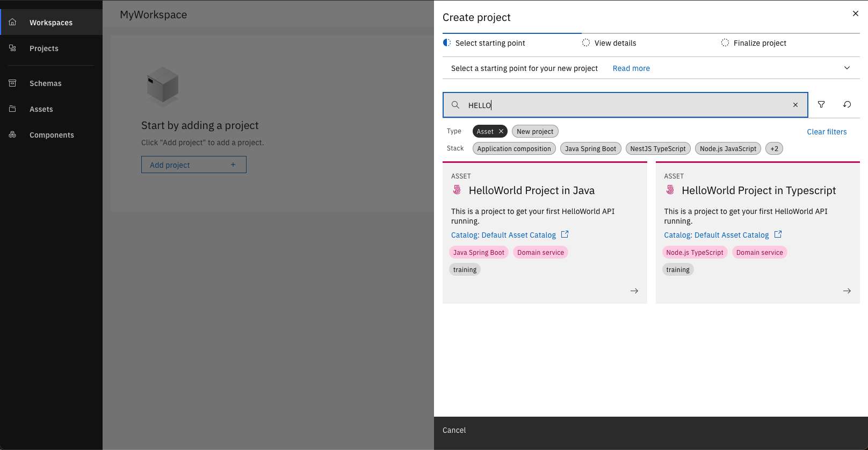The image size is (868, 450).
Task: Open Workspaces in the sidebar
Action: (x=51, y=22)
